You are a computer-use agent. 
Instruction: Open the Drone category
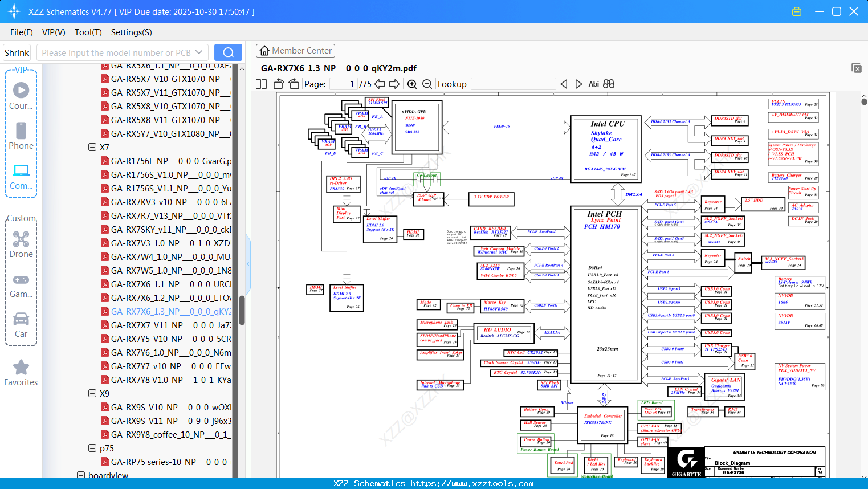click(x=21, y=244)
